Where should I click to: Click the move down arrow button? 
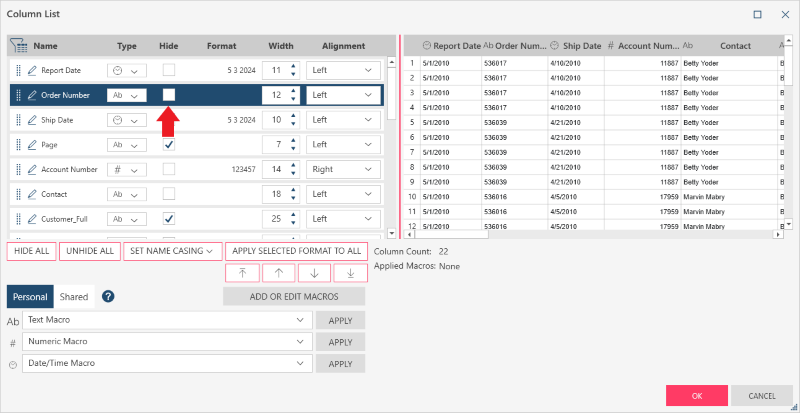[x=314, y=273]
